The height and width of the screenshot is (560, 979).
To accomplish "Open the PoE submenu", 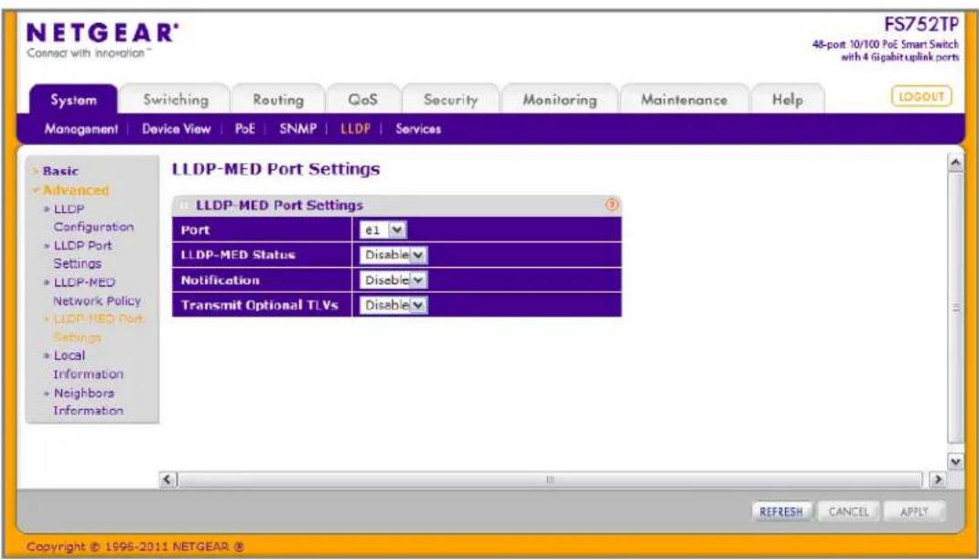I will (245, 129).
